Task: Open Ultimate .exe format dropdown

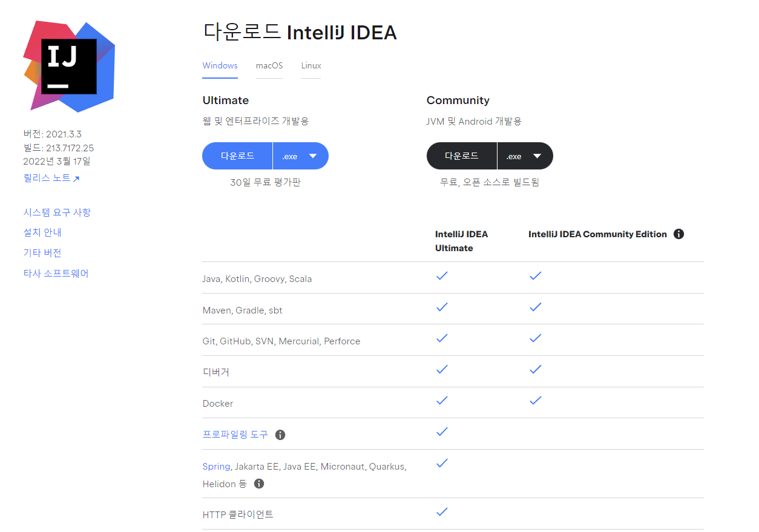Action: tap(301, 156)
